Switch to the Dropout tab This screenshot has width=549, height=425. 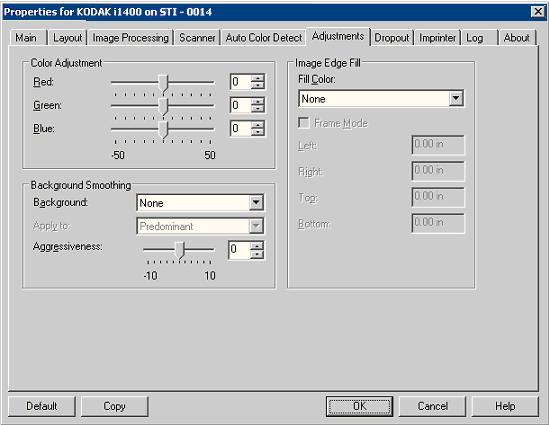point(392,38)
